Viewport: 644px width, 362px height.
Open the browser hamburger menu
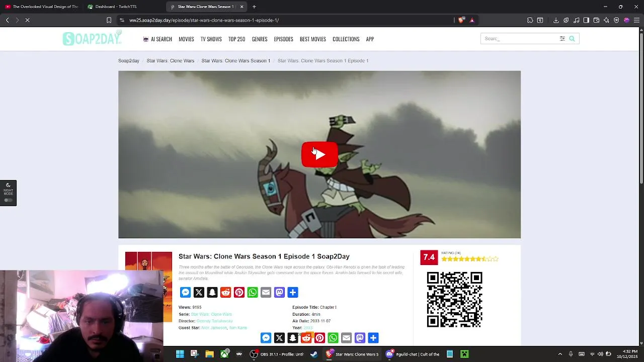pyautogui.click(x=636, y=20)
